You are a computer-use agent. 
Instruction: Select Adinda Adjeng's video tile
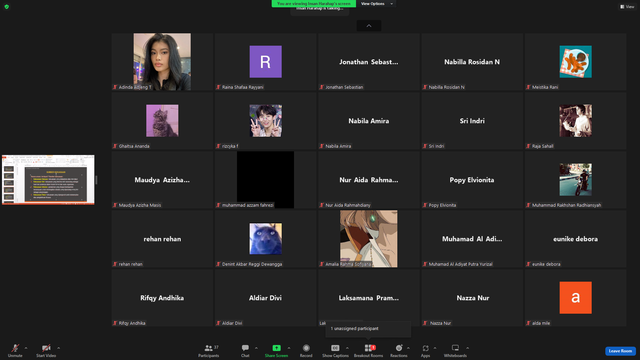(162, 62)
